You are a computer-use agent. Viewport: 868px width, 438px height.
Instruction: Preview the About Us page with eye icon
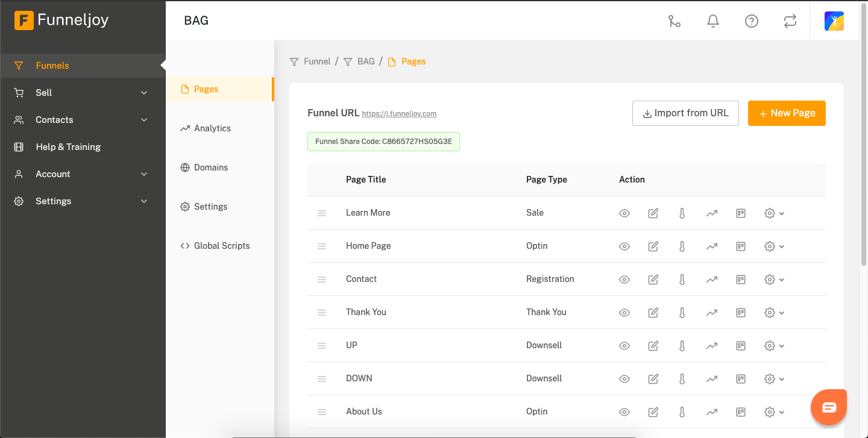coord(624,412)
